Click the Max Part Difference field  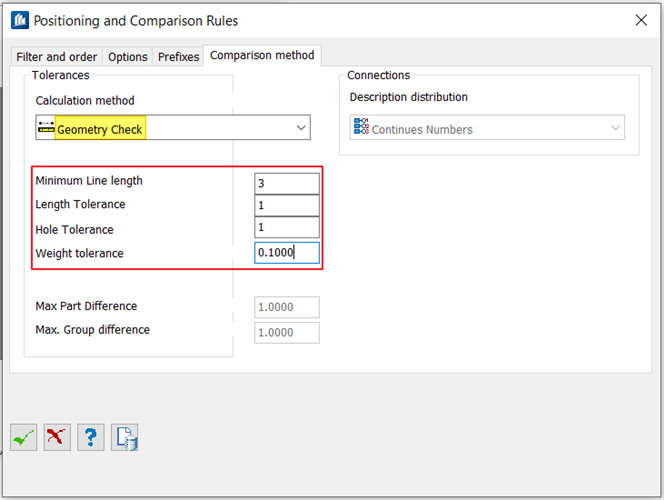(x=287, y=307)
